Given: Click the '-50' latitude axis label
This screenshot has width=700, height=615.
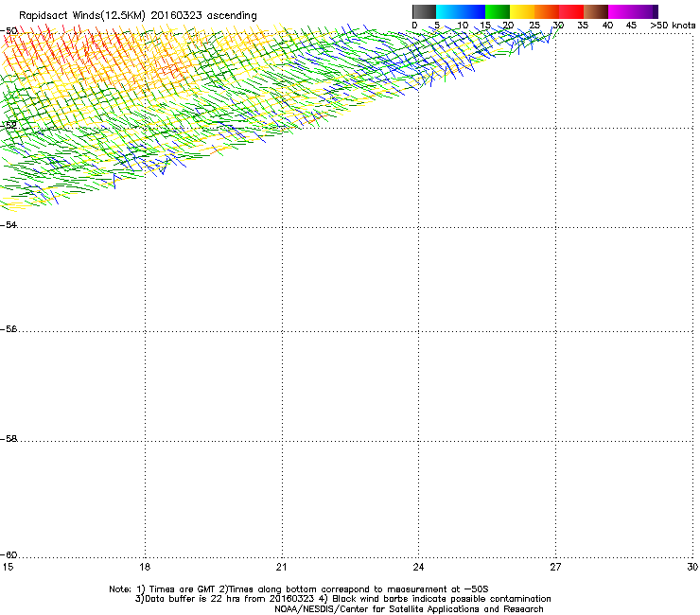Looking at the screenshot, I should (x=9, y=31).
